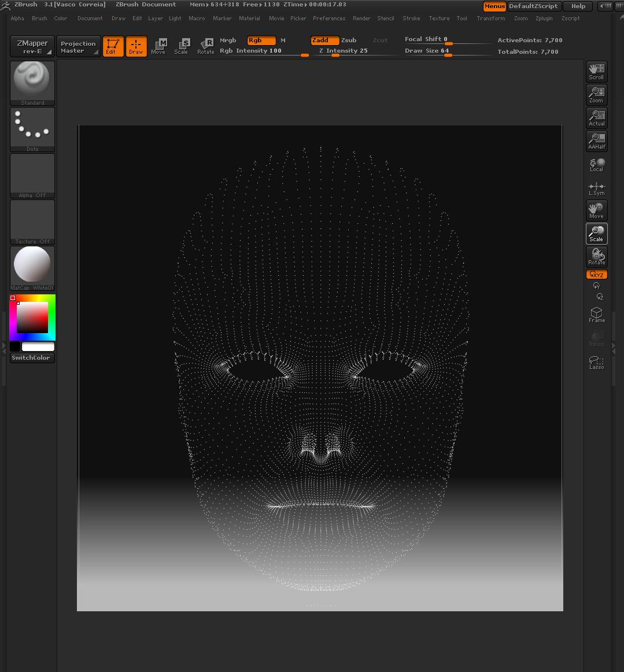Image resolution: width=624 pixels, height=672 pixels.
Task: Click the AAHalf view icon
Action: coord(596,141)
